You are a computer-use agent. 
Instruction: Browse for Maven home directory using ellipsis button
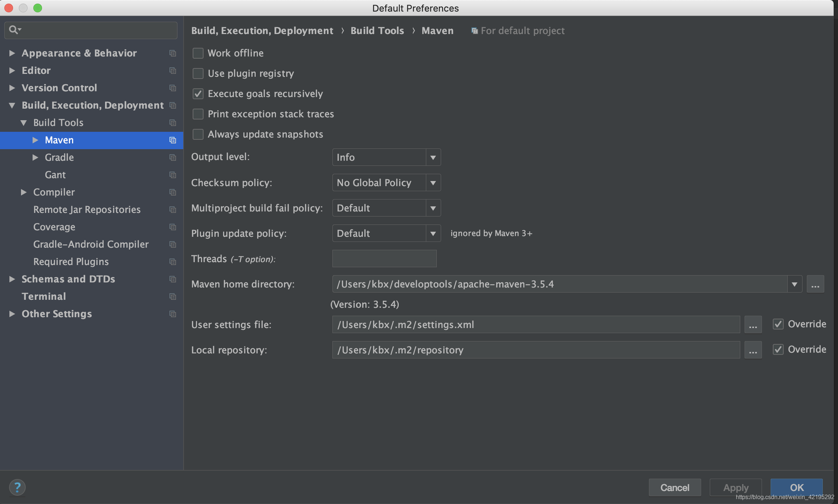[815, 284]
